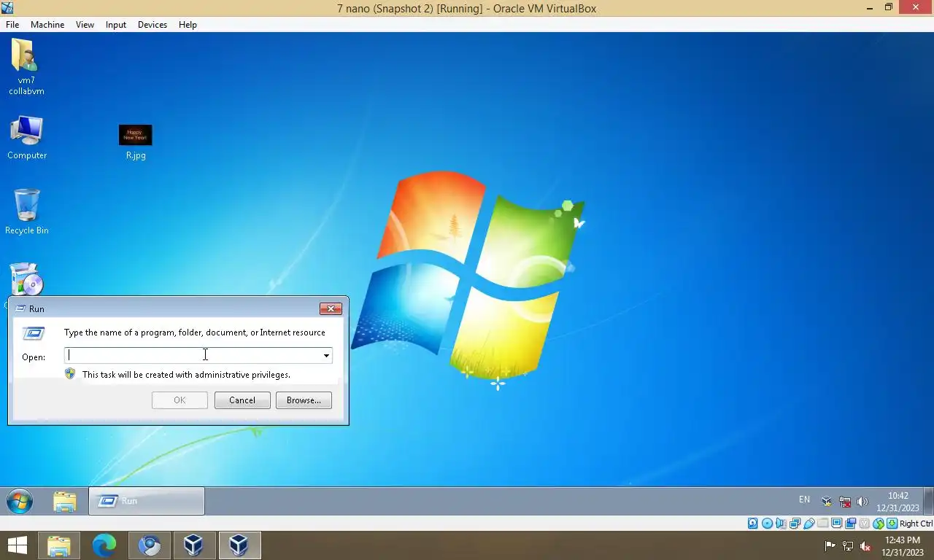Image resolution: width=934 pixels, height=560 pixels.
Task: Click the hard disk activity indicator
Action: click(753, 524)
